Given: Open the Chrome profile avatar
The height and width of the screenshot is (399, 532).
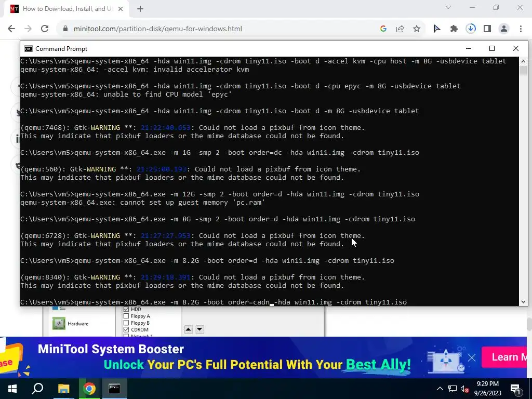Looking at the screenshot, I should (504, 29).
